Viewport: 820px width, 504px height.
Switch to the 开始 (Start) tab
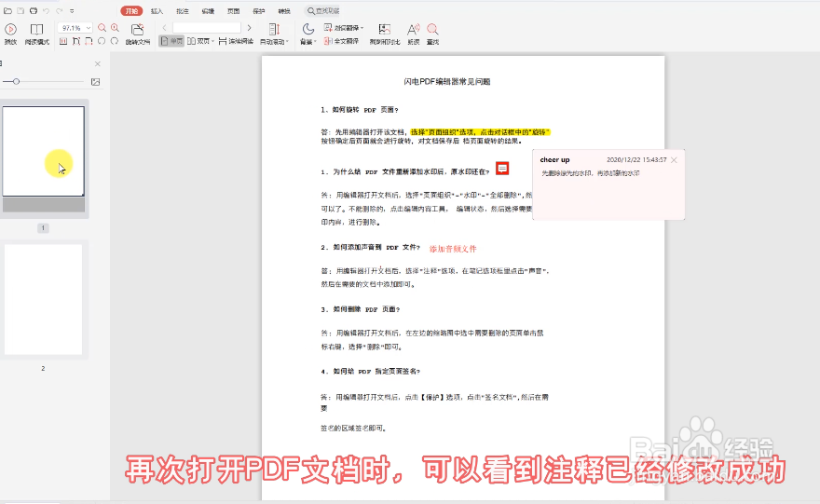tap(131, 11)
